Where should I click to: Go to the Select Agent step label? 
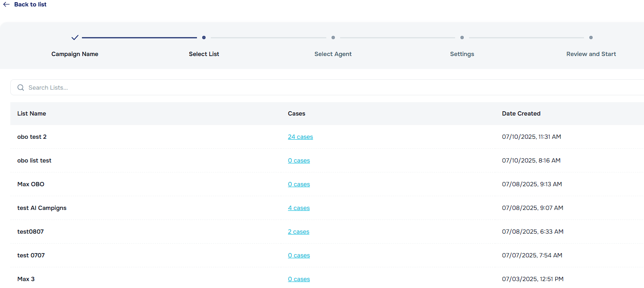coord(333,54)
